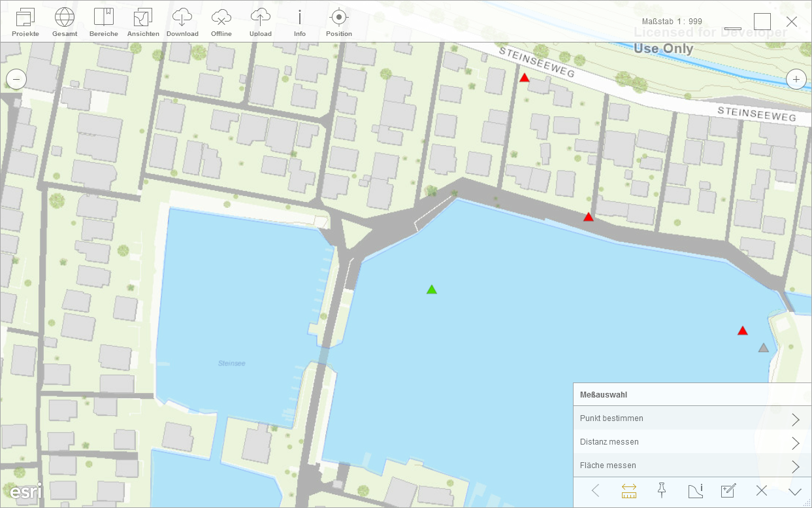Screen dimensions: 812x508
Task: Open the Ansichten views tool
Action: (x=143, y=22)
